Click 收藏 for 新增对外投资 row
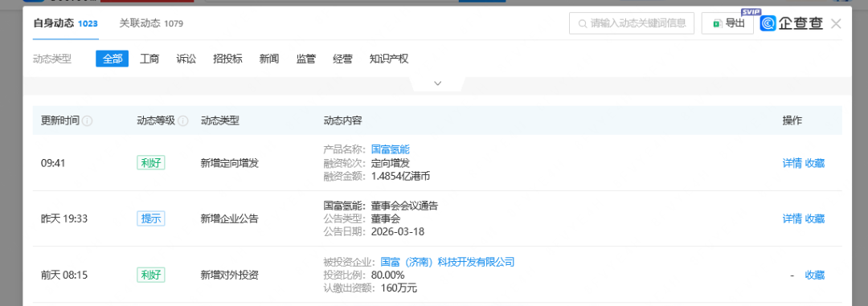This screenshot has width=868, height=306. click(x=814, y=275)
